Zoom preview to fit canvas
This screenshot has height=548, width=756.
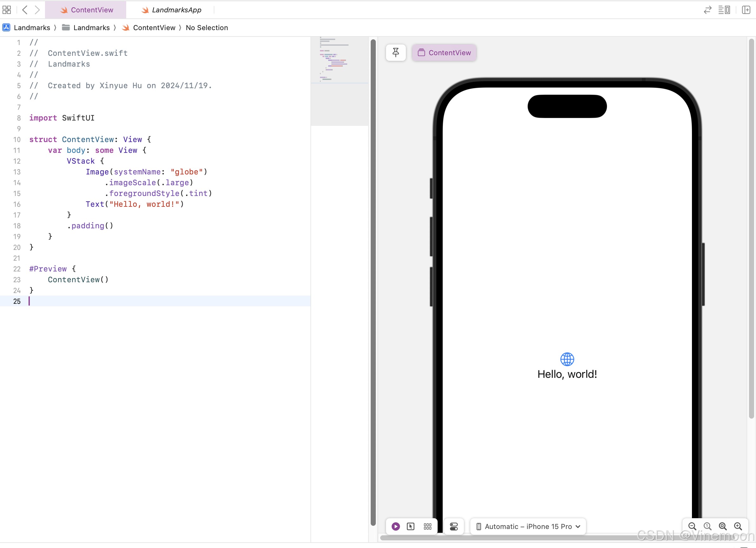[x=723, y=526]
